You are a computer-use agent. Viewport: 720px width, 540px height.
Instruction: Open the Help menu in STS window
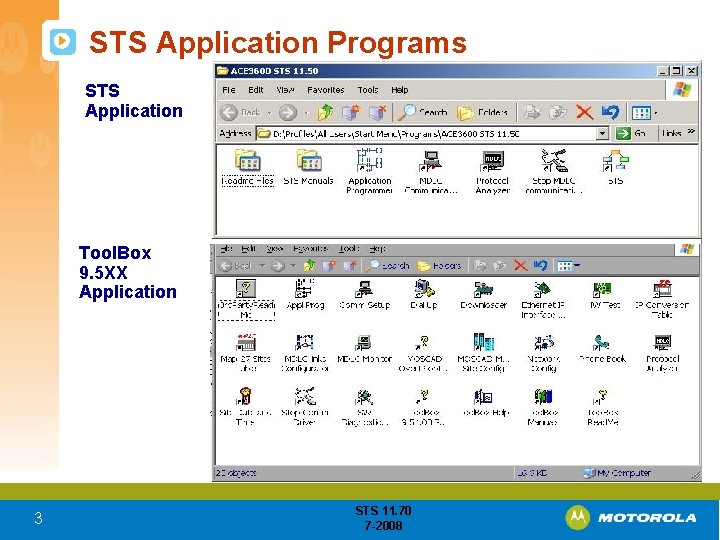[x=399, y=90]
